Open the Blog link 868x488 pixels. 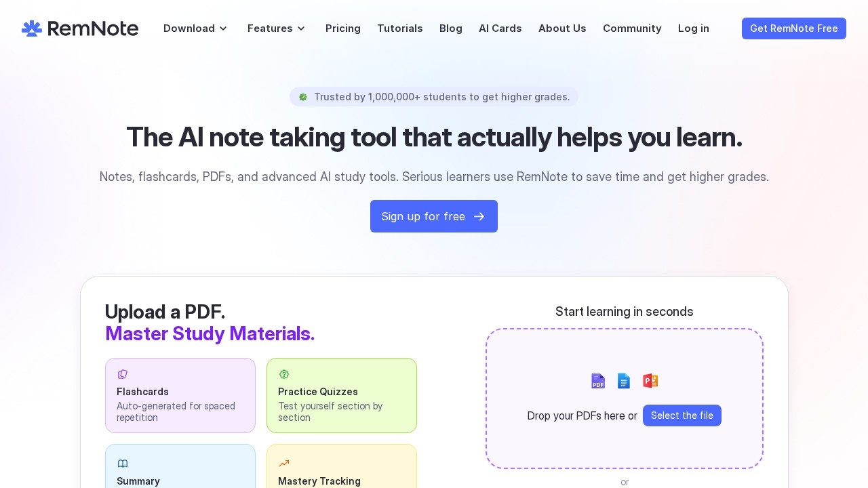coord(451,28)
